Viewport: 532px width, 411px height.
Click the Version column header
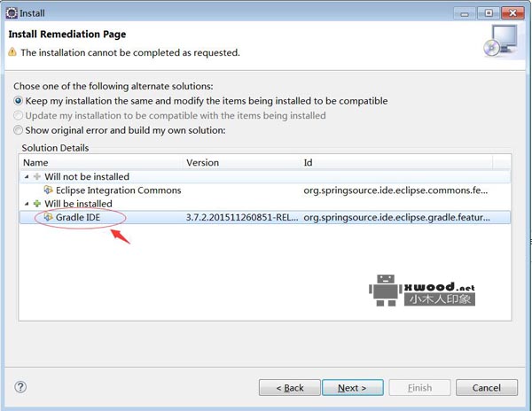[243, 163]
